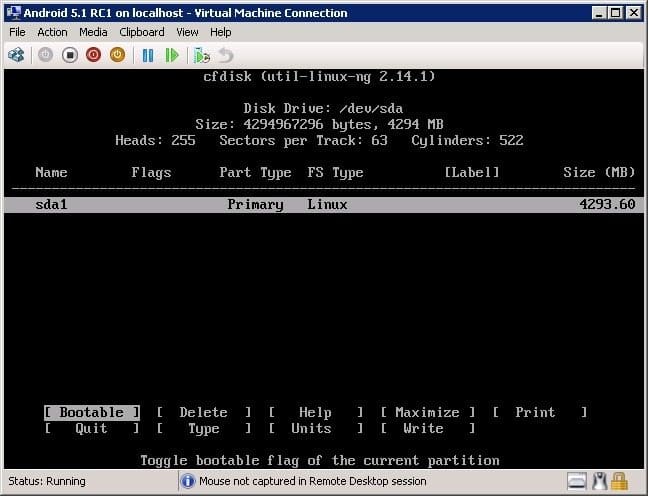Click the Size (MB) column header
The height and width of the screenshot is (496, 648).
599,172
